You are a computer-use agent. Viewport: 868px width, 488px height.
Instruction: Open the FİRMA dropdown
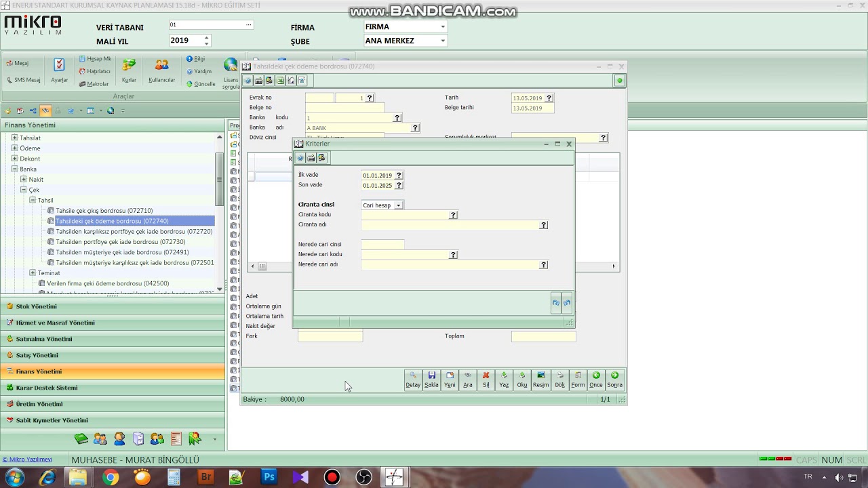coord(443,27)
